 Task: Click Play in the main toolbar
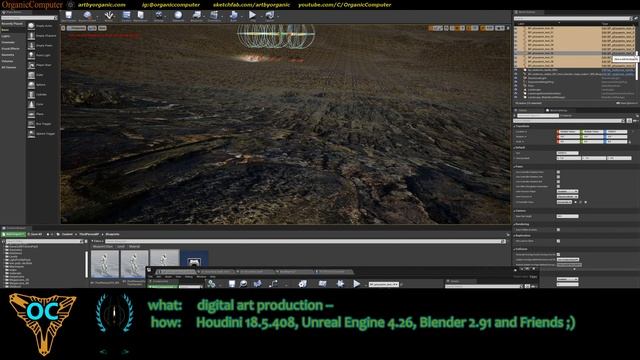[252, 16]
